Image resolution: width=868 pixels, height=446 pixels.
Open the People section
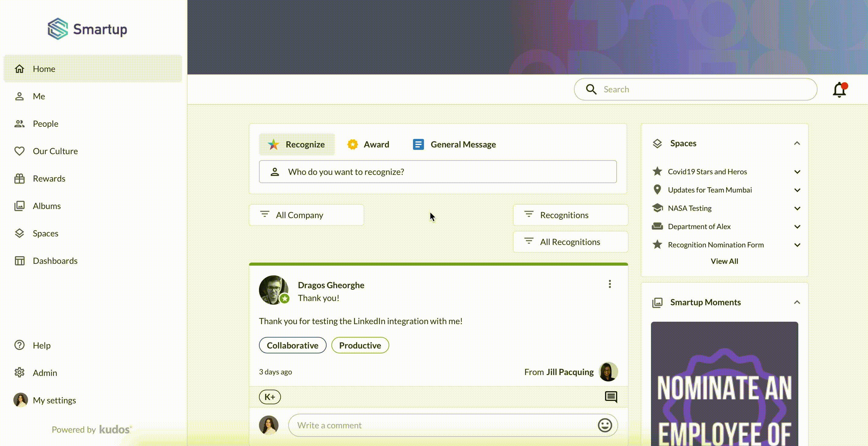93,123
